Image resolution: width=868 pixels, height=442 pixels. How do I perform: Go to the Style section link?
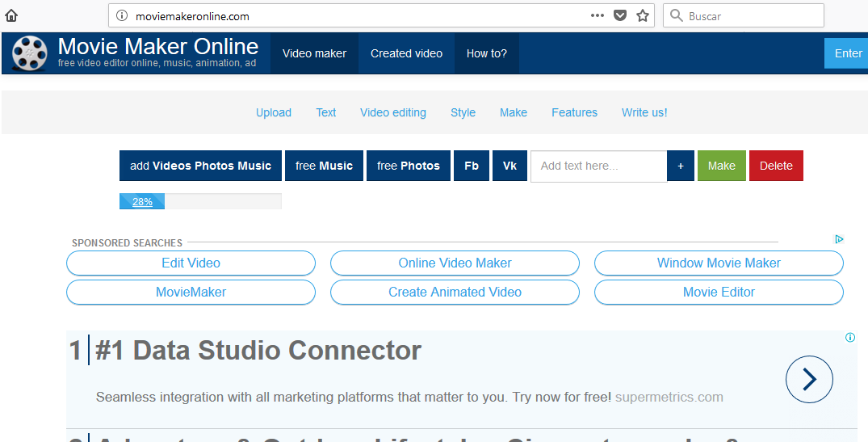click(463, 112)
